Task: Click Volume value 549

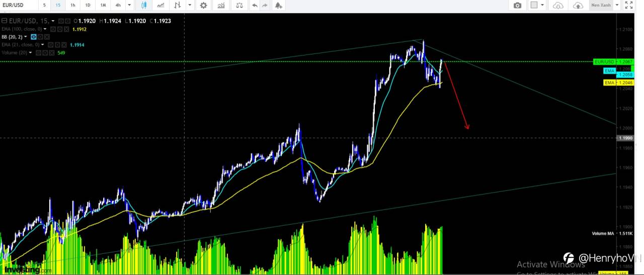Action: click(x=61, y=53)
